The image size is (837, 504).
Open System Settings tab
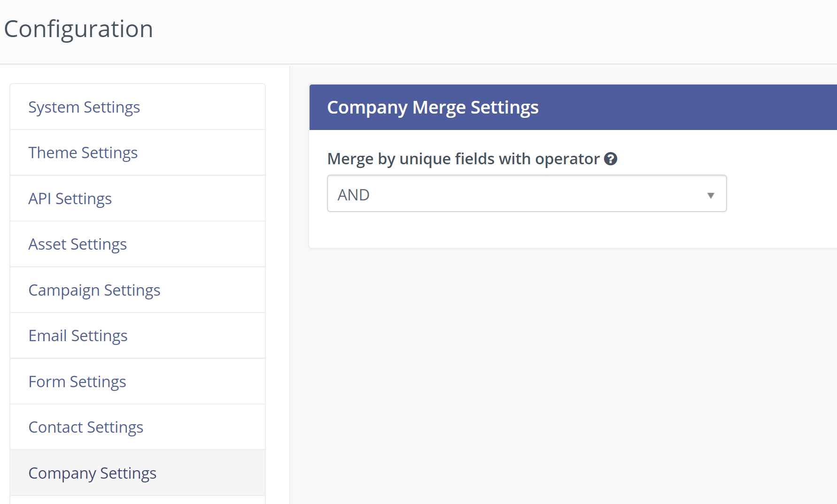tap(84, 107)
